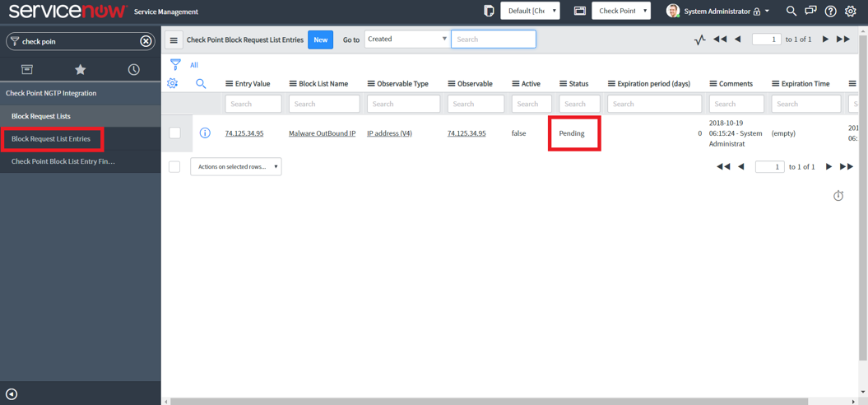Clear the navigator filter text
Viewport: 868px width, 405px height.
(146, 41)
